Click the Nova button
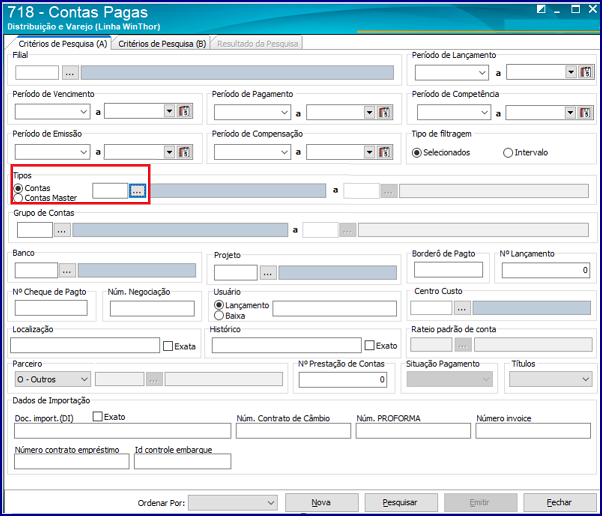This screenshot has height=516, width=602. [321, 502]
